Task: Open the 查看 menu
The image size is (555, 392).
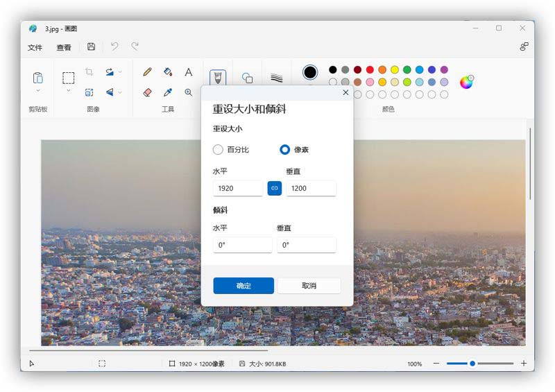Action: pyautogui.click(x=64, y=48)
